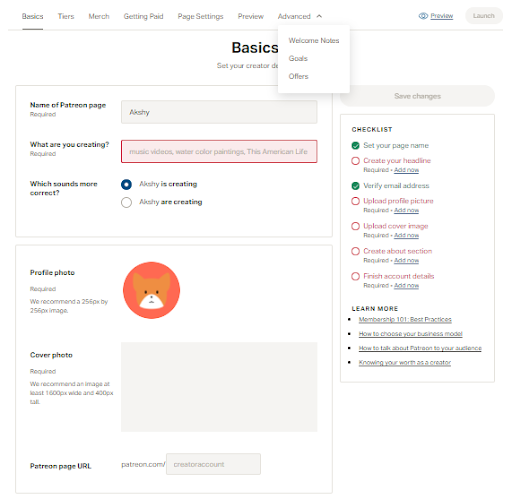This screenshot has height=499, width=512.
Task: Click the red circle next to Create about section
Action: click(355, 251)
